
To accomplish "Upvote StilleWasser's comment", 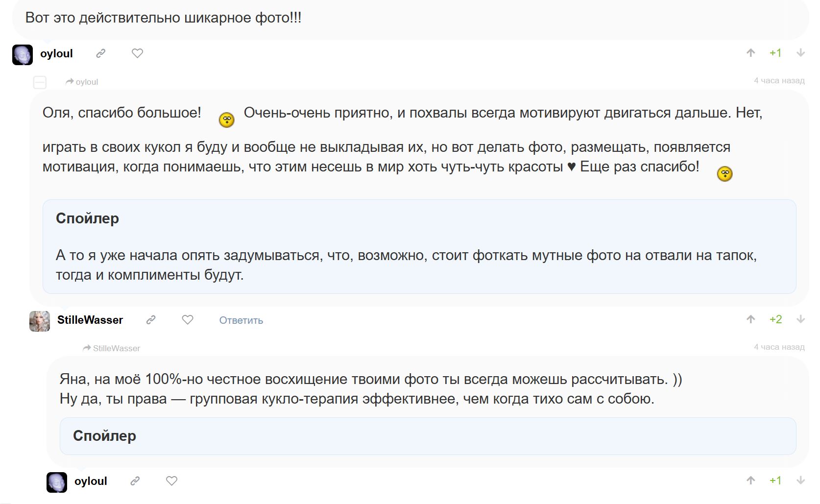I will 750,319.
